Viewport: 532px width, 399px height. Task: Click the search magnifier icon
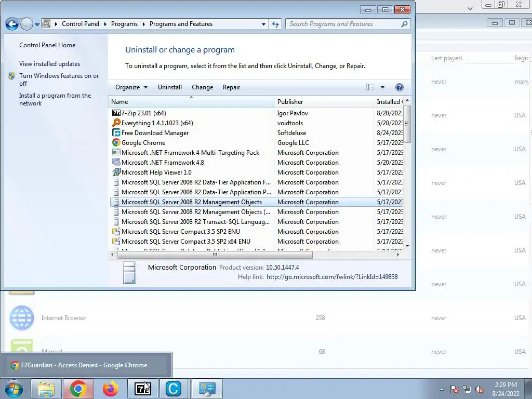(x=404, y=24)
